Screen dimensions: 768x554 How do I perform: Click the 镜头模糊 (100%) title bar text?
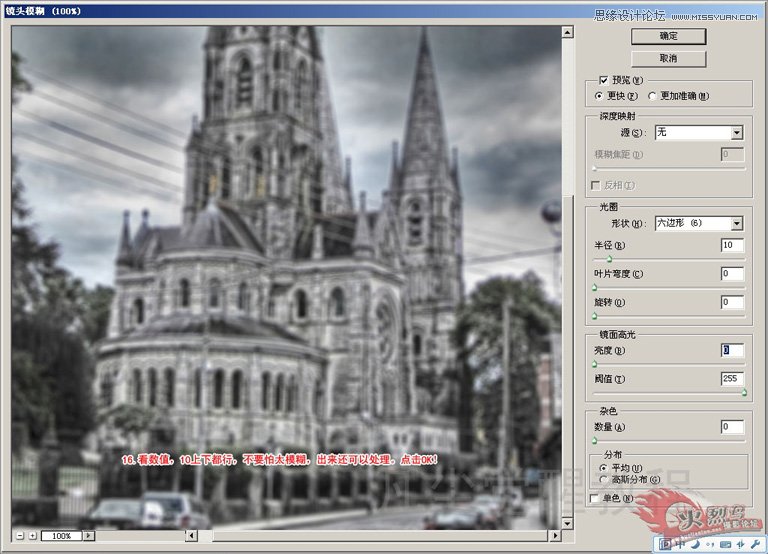tap(43, 11)
